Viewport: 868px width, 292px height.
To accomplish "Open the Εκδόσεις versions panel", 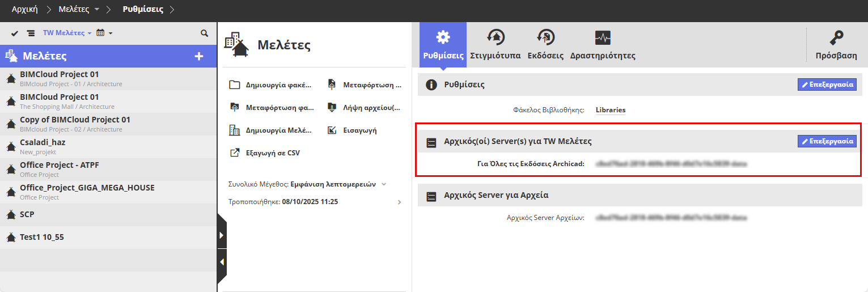I will tap(545, 45).
